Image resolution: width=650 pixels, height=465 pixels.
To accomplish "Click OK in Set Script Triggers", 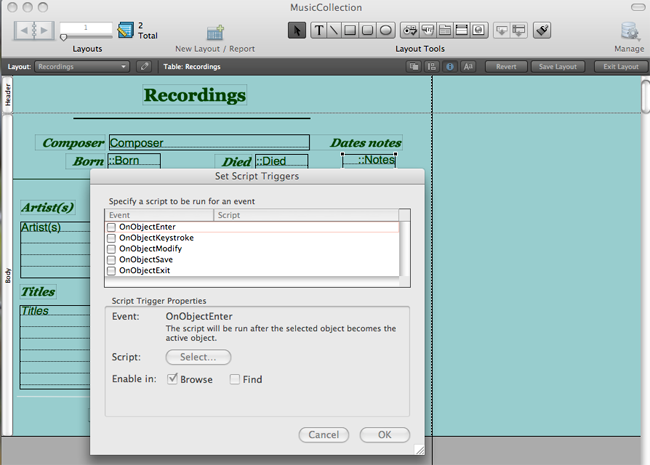I will (385, 435).
